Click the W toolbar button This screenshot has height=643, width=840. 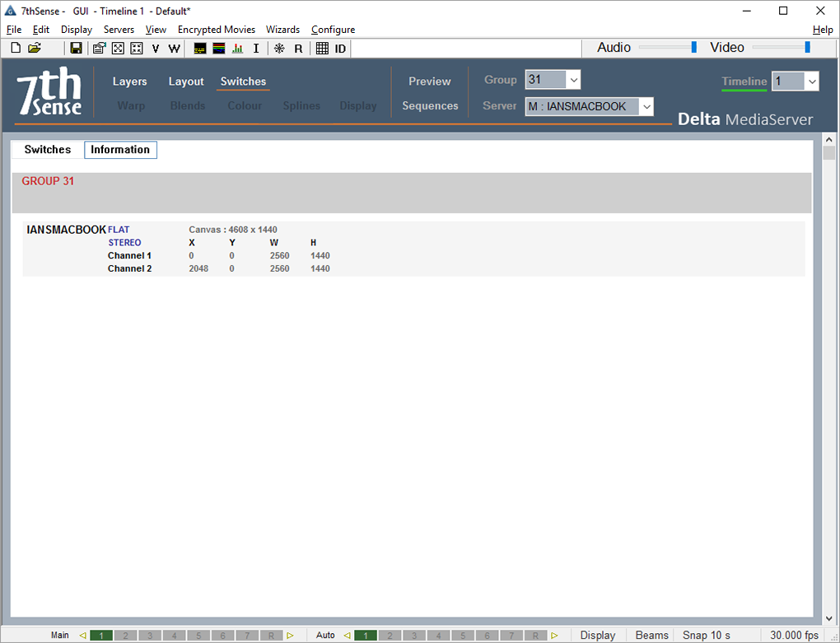(174, 49)
